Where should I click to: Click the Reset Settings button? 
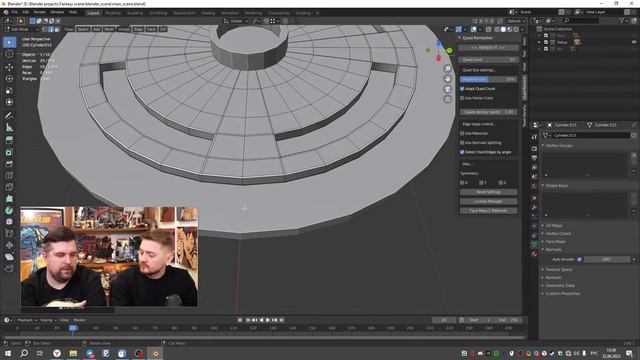(x=488, y=192)
